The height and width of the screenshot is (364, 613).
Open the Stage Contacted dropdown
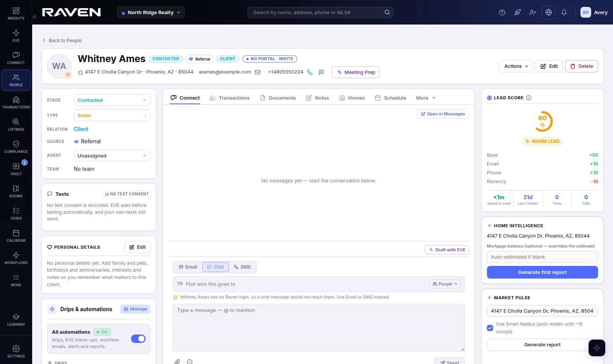click(112, 100)
